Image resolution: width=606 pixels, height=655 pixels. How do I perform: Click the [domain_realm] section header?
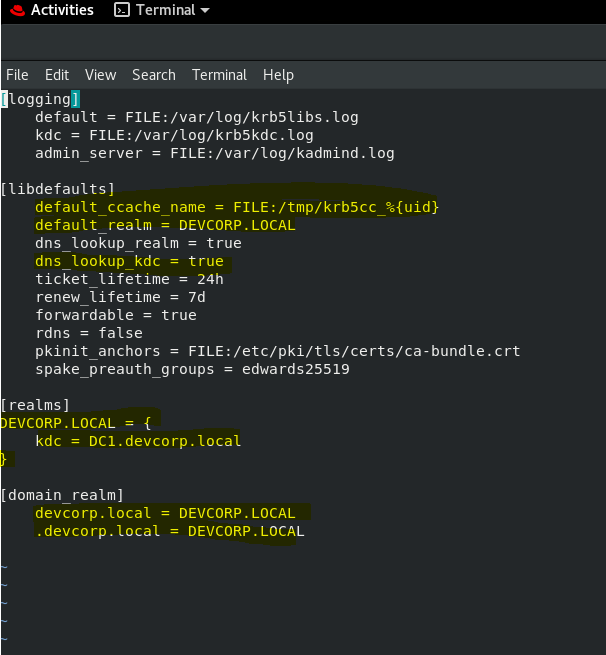pyautogui.click(x=62, y=495)
